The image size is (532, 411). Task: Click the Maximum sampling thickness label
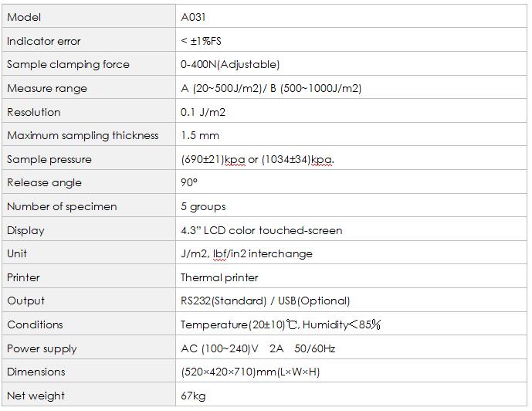(x=83, y=135)
